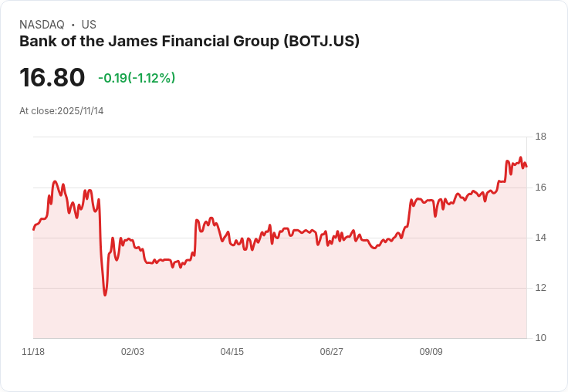Click the highest peak near the chart's right end
This screenshot has width=568, height=392.
pos(520,157)
